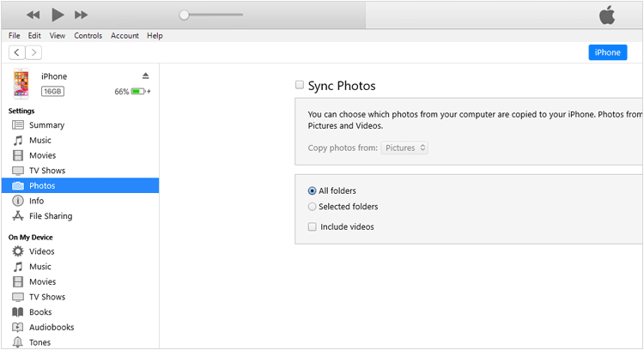Screen dimensions: 644x350
Task: Click the blue iPhone button
Action: coord(607,52)
